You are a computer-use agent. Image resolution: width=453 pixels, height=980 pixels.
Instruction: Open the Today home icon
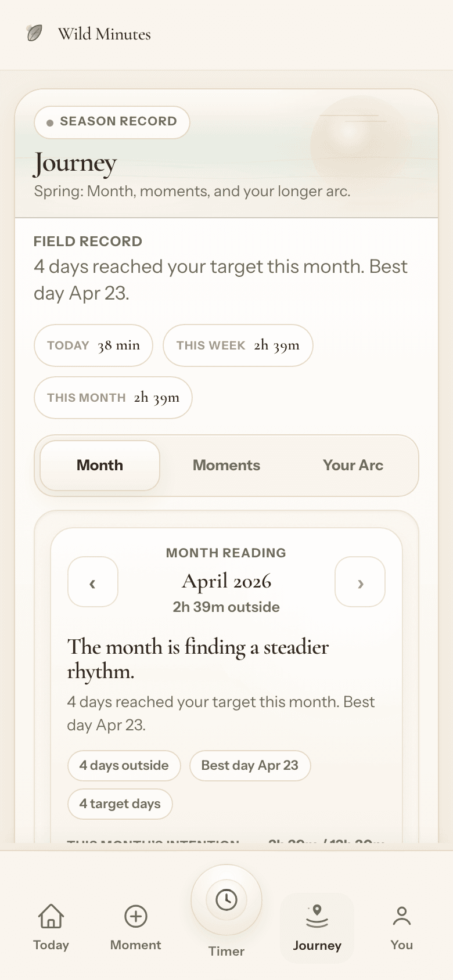click(x=51, y=916)
